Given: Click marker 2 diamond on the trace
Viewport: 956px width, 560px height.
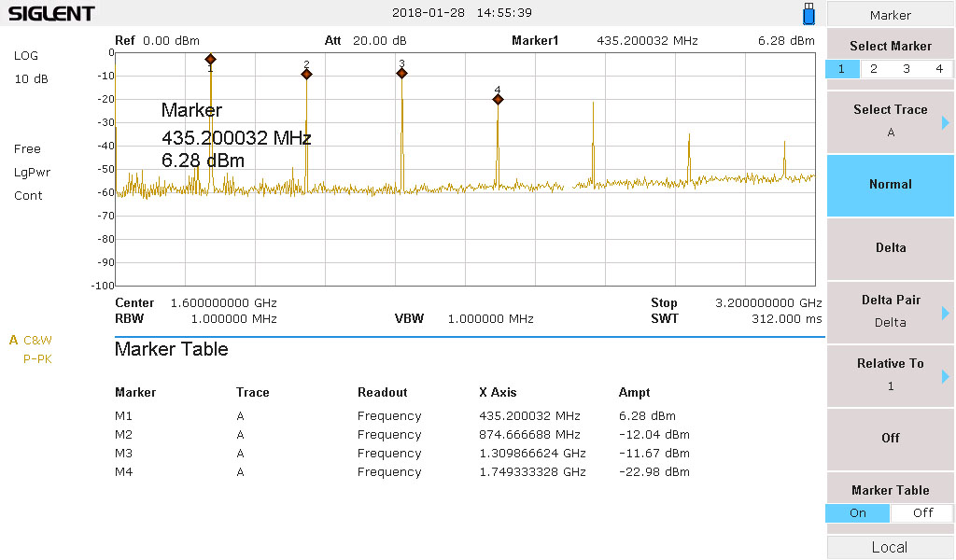Looking at the screenshot, I should point(306,75).
